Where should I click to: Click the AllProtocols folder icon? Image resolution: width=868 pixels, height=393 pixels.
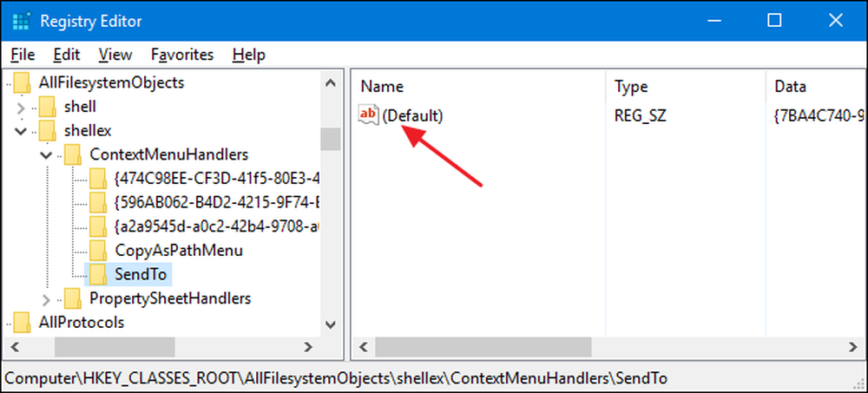(22, 322)
